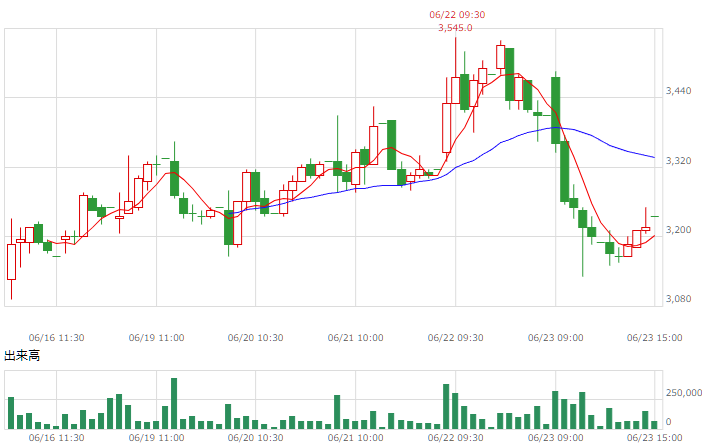Click the 3,320 price axis label
The height and width of the screenshot is (447, 702).
[678, 160]
